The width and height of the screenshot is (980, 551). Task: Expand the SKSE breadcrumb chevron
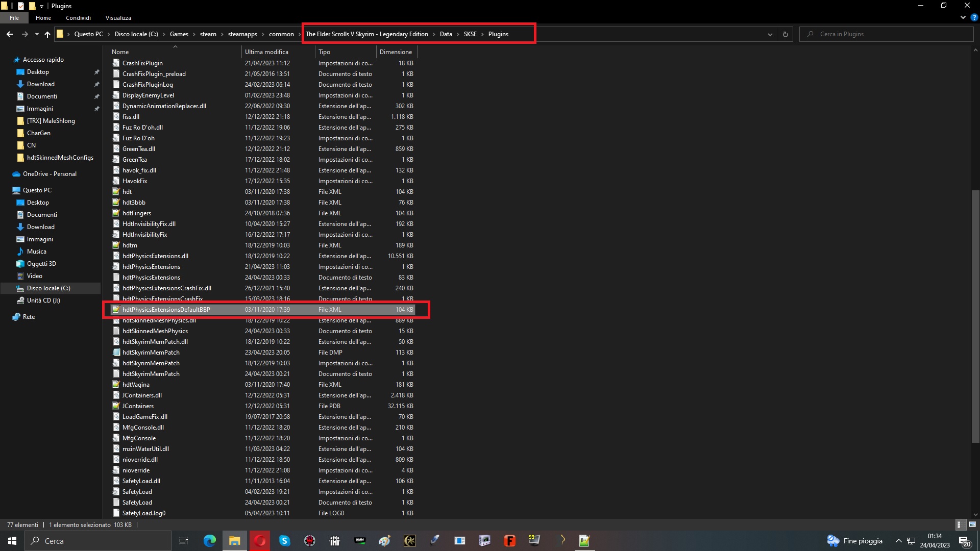[482, 34]
